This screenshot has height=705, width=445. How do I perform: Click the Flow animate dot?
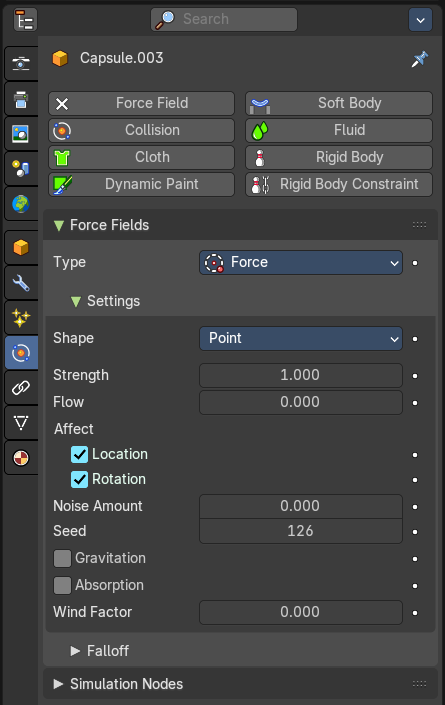click(415, 403)
